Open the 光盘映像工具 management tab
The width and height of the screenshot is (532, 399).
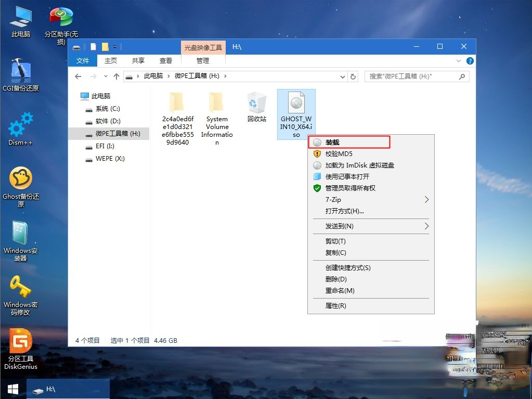[x=203, y=47]
